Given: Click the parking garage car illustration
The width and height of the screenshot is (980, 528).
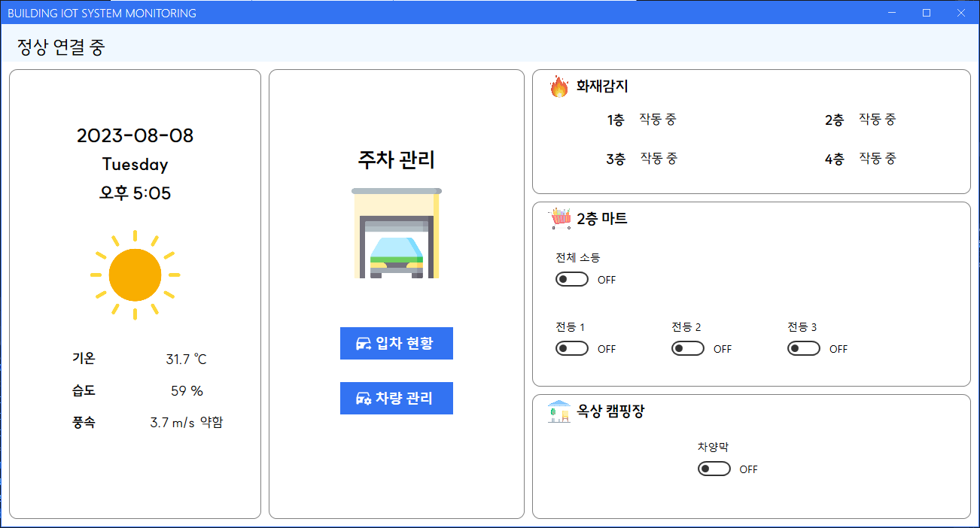Looking at the screenshot, I should pos(397,233).
